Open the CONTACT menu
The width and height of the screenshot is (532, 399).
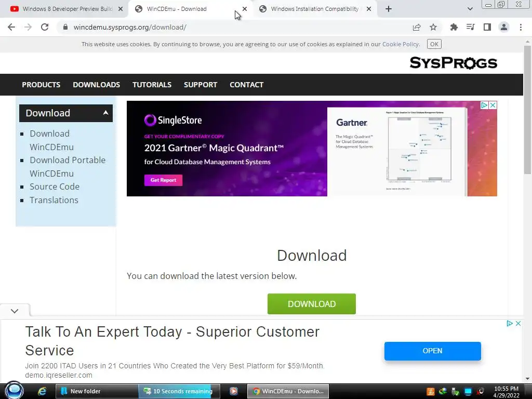[246, 85]
